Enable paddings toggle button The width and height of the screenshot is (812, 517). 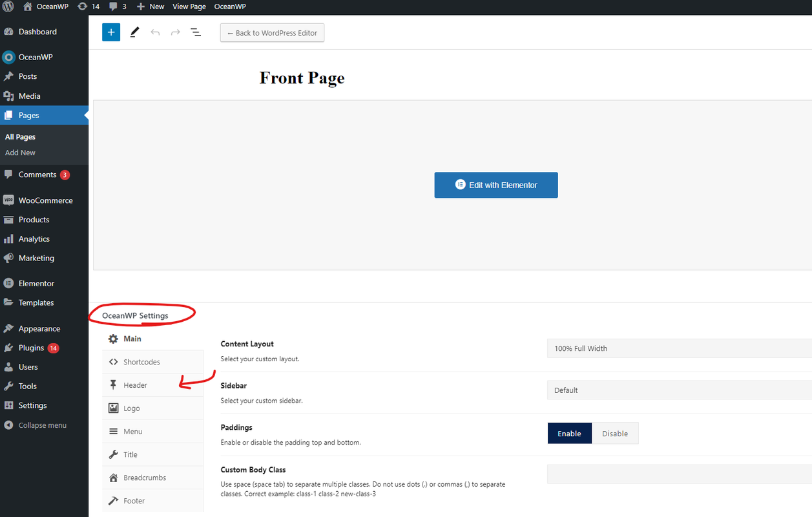[569, 434]
